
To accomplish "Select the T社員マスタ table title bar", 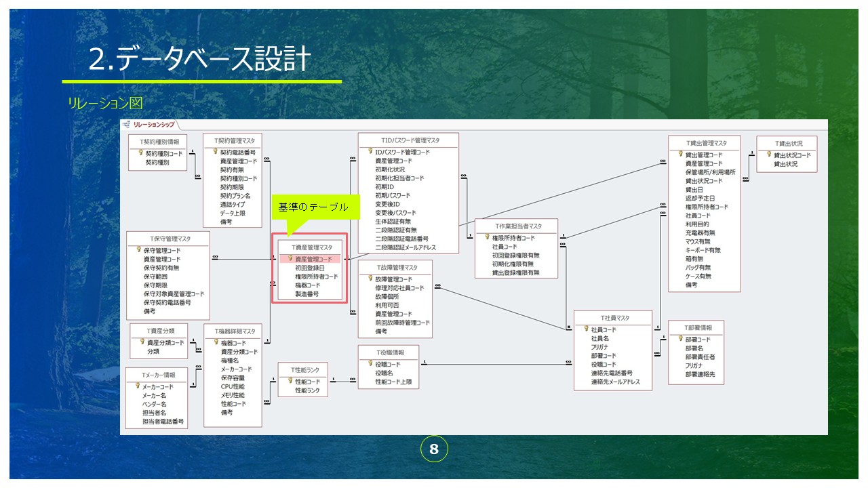I will 614,317.
